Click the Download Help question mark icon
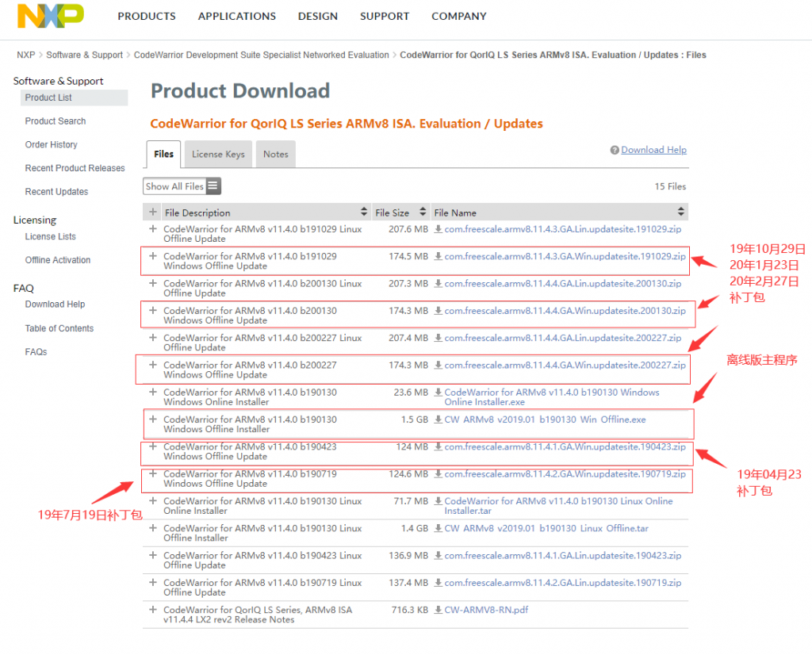Screen dimensions: 812x655 click(615, 150)
